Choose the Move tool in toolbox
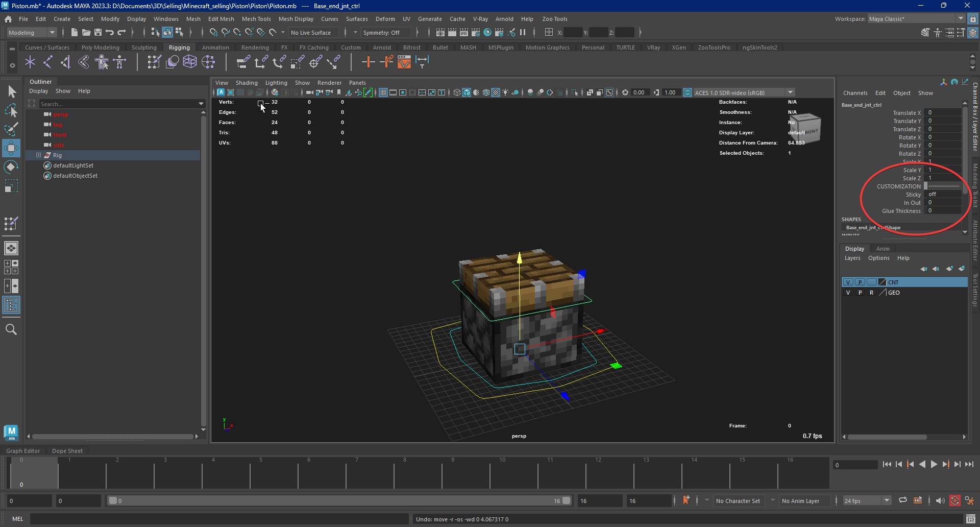The height and width of the screenshot is (527, 980). click(x=11, y=148)
